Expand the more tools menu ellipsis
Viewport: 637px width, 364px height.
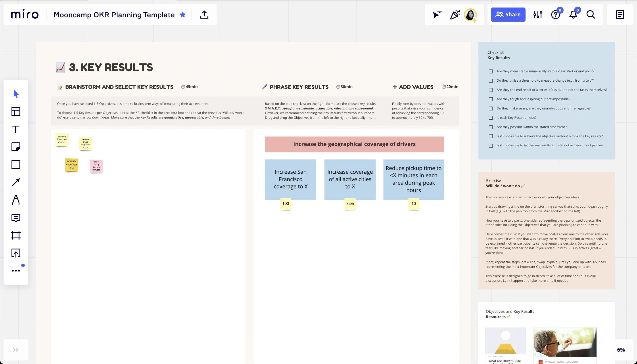coord(16,270)
